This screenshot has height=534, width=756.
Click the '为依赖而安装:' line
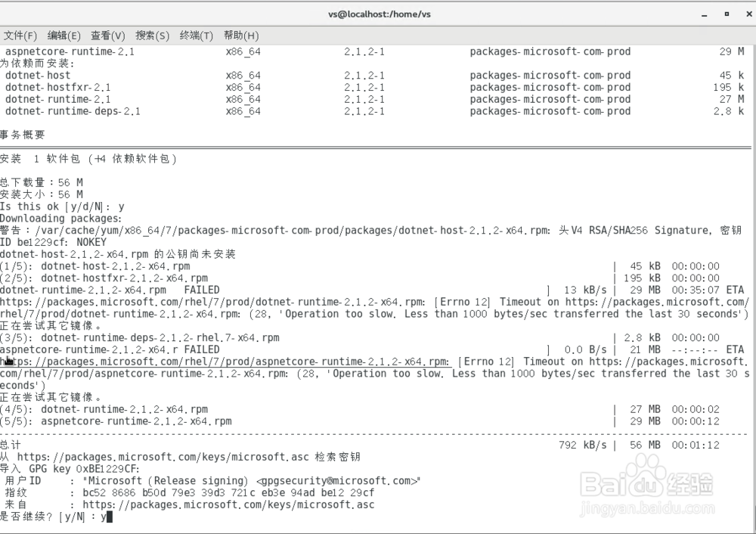click(37, 64)
